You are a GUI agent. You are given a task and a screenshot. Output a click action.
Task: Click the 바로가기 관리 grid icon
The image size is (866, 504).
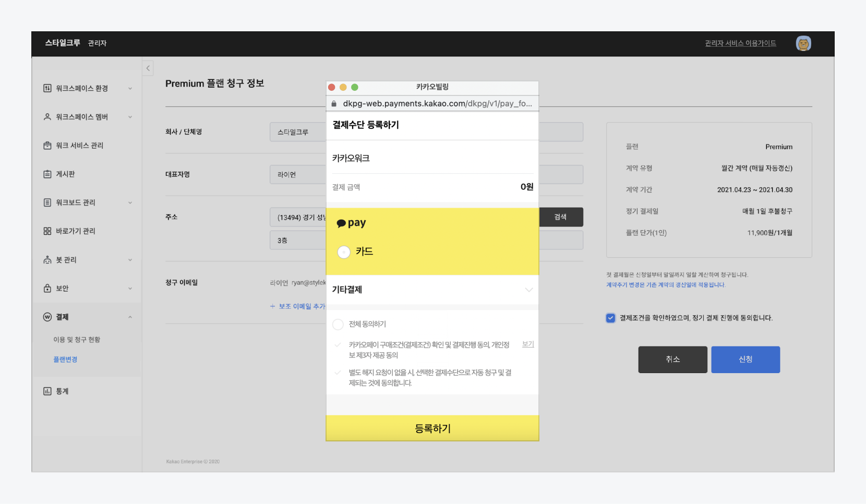47,231
